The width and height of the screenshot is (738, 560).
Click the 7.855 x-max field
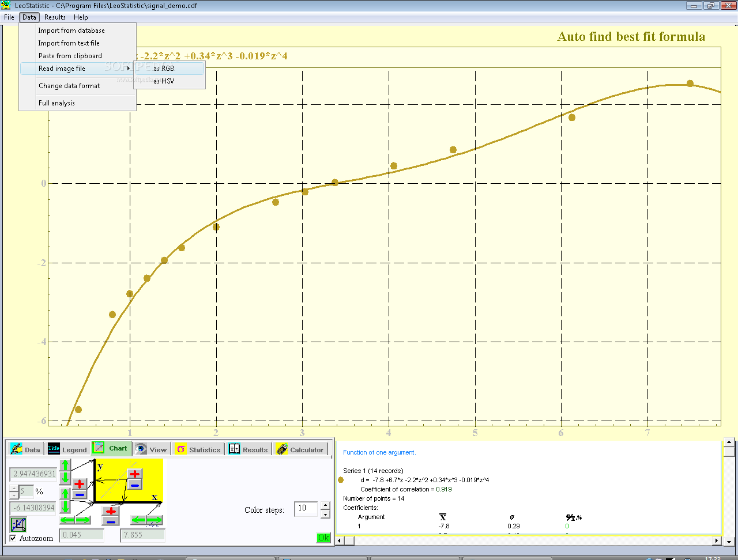pos(142,535)
